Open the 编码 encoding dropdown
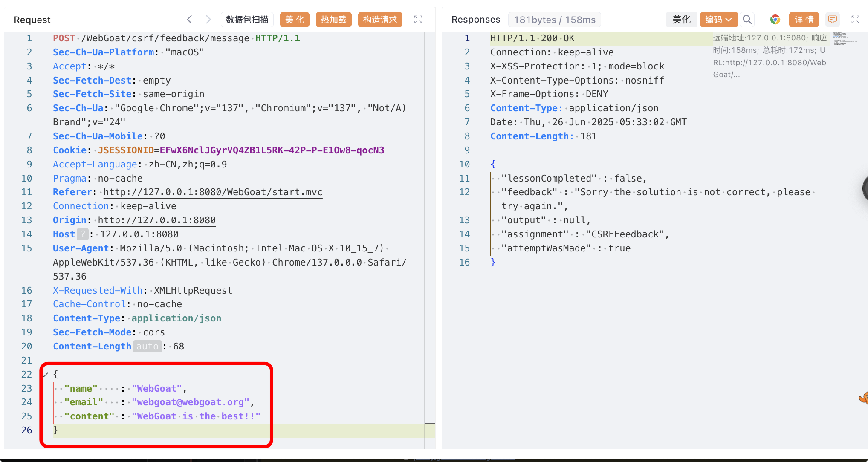This screenshot has height=462, width=868. pyautogui.click(x=718, y=20)
